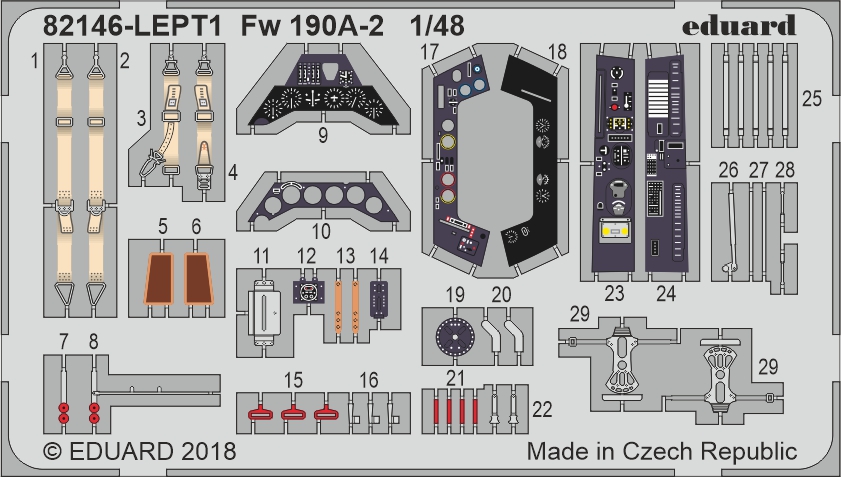Click the product code text 82146-LEPT1
Viewport: 841px width, 477px height.
[x=132, y=26]
